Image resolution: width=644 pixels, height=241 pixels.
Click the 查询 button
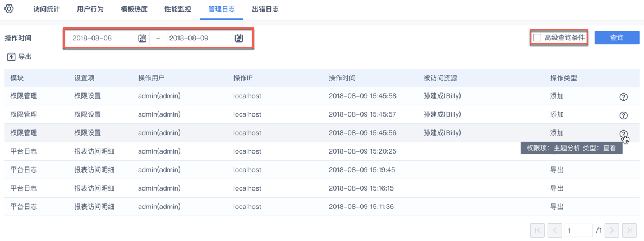click(617, 38)
